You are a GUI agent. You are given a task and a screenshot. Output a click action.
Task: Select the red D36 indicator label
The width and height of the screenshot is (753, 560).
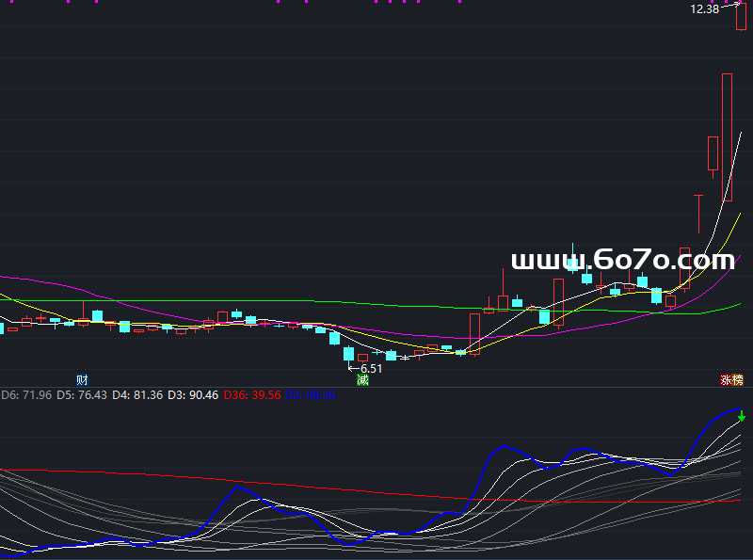click(x=252, y=395)
